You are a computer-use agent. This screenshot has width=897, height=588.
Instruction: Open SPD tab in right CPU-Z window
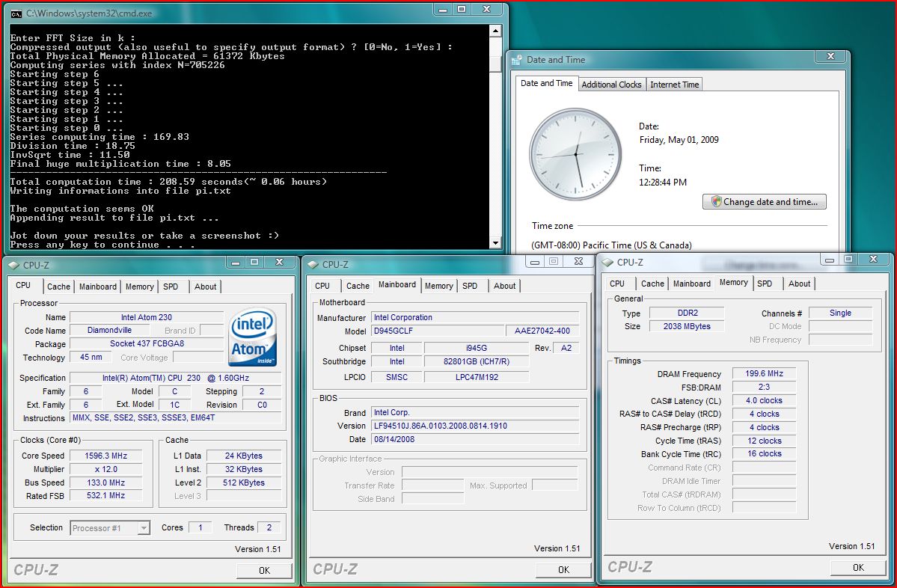pyautogui.click(x=765, y=284)
